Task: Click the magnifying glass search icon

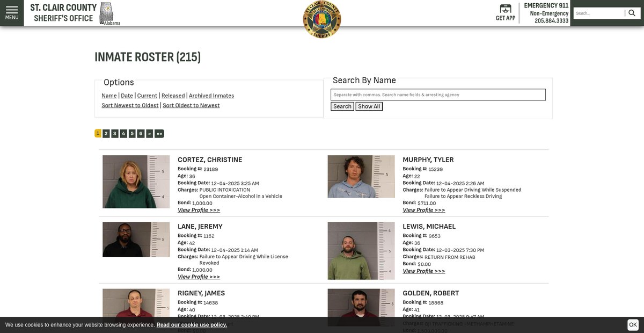Action: pos(632,13)
